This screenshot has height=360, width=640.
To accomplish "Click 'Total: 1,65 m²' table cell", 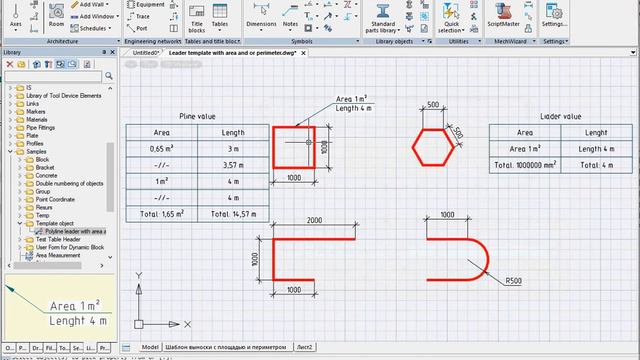I will (x=162, y=214).
